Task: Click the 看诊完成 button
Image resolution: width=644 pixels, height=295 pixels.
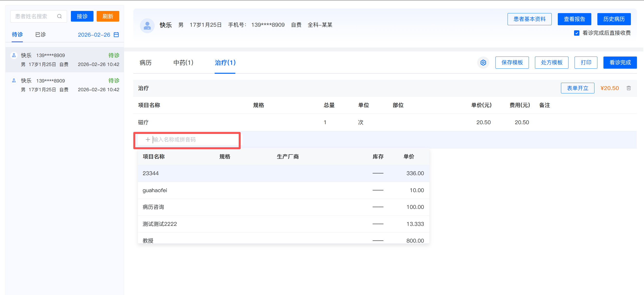Action: pyautogui.click(x=620, y=62)
